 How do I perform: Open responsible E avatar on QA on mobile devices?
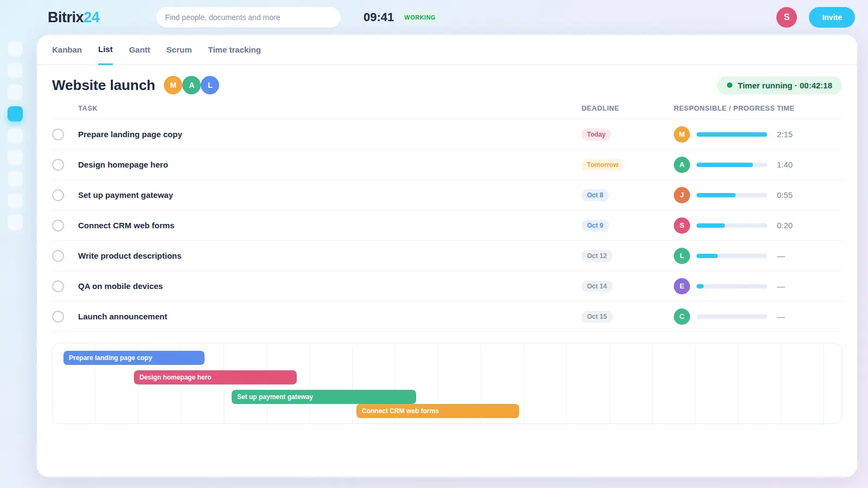(682, 286)
